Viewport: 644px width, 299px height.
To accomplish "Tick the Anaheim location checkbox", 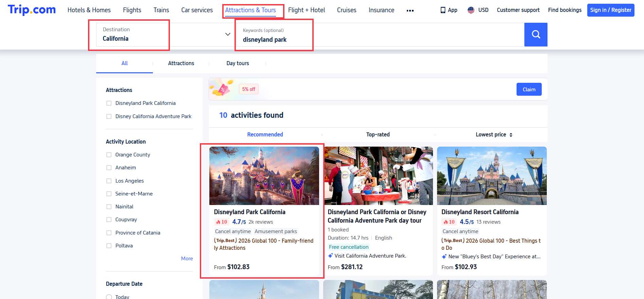I will pos(109,168).
